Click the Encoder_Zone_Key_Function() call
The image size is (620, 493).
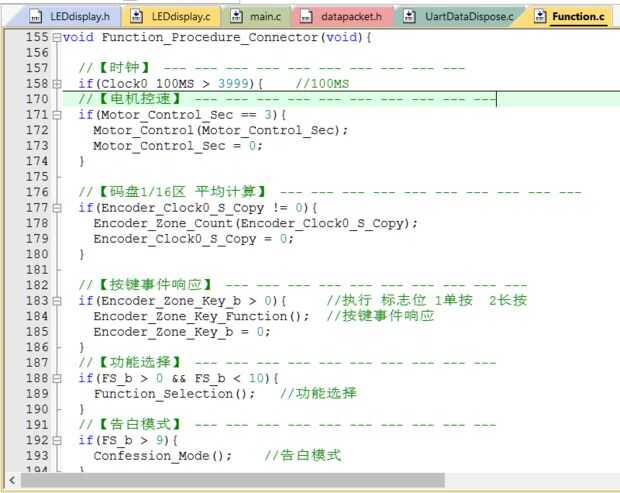(x=201, y=317)
